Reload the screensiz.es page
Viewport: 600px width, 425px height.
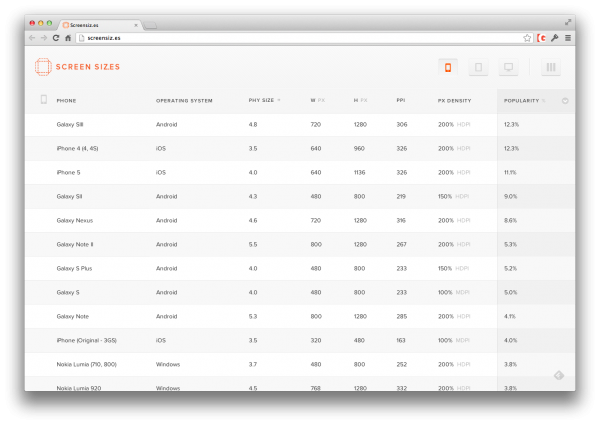tap(56, 38)
